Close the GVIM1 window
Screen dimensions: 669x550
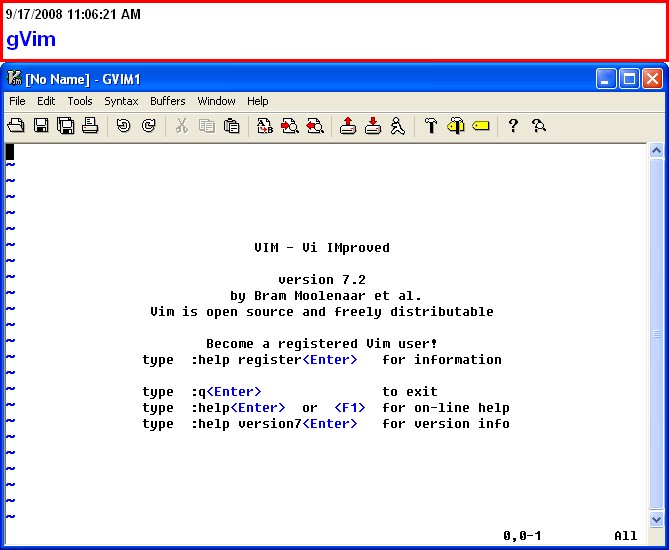click(x=652, y=79)
